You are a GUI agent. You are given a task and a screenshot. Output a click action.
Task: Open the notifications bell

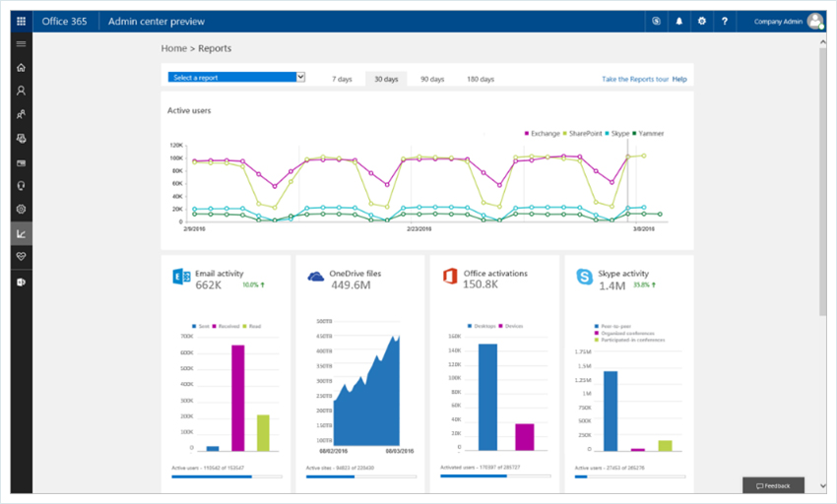pos(679,22)
